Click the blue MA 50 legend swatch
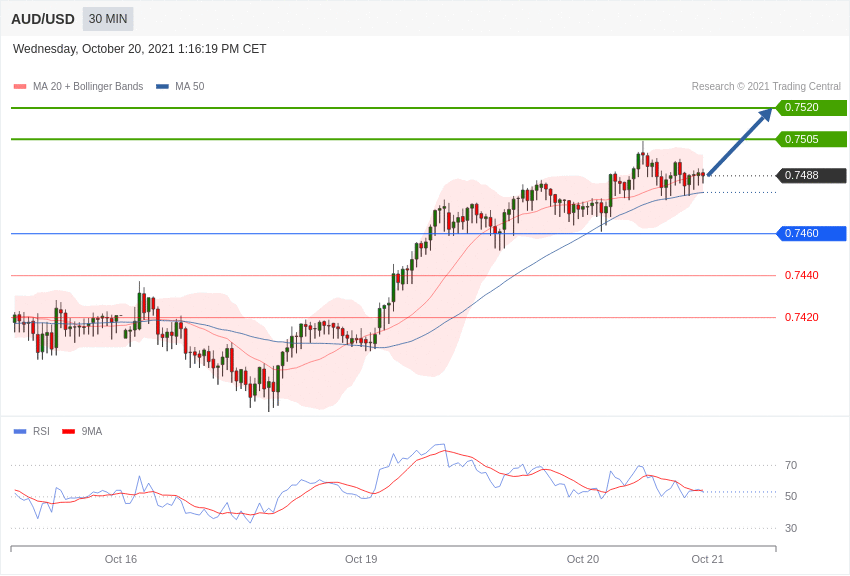850x576 pixels. click(x=162, y=86)
